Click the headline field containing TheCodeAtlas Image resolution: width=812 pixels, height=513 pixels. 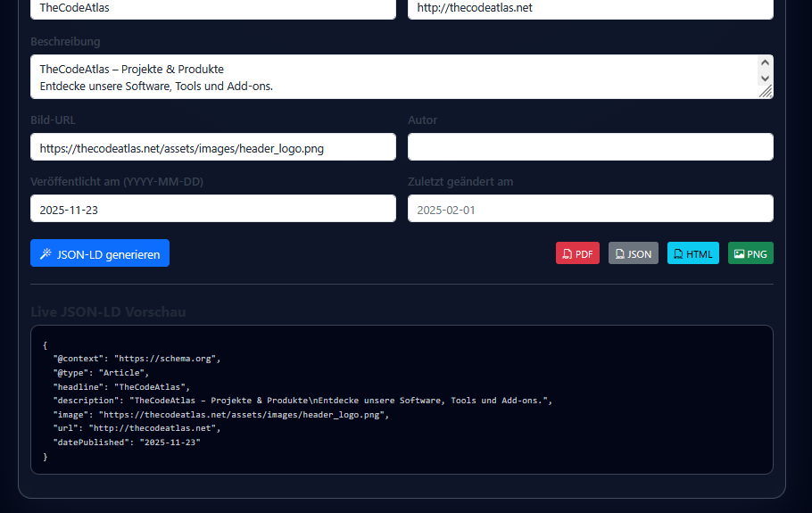pos(213,9)
